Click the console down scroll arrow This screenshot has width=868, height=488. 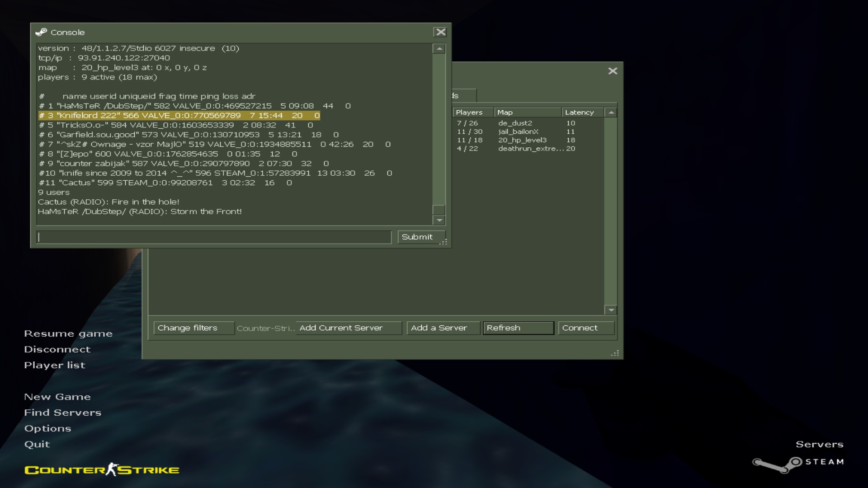coord(439,220)
